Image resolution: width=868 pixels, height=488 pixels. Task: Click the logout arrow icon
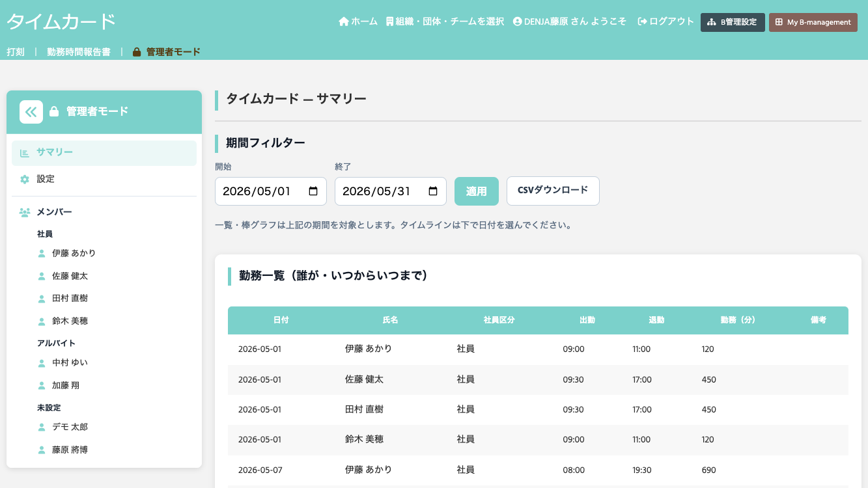click(x=642, y=21)
